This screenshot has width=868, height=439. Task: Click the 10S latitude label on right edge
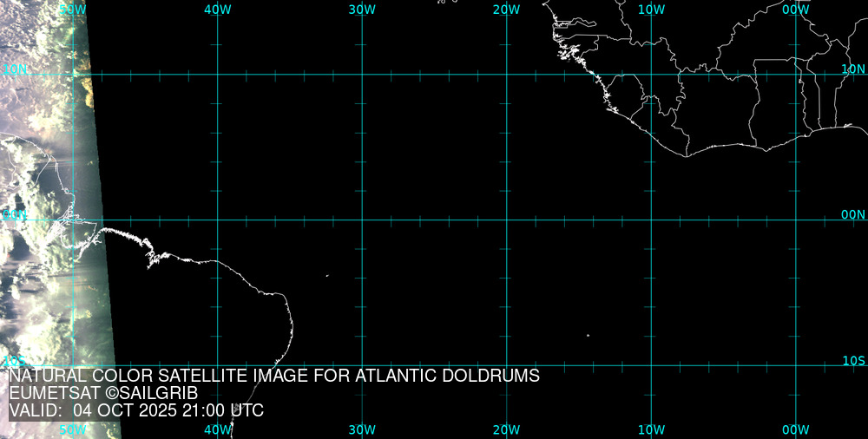coord(853,360)
